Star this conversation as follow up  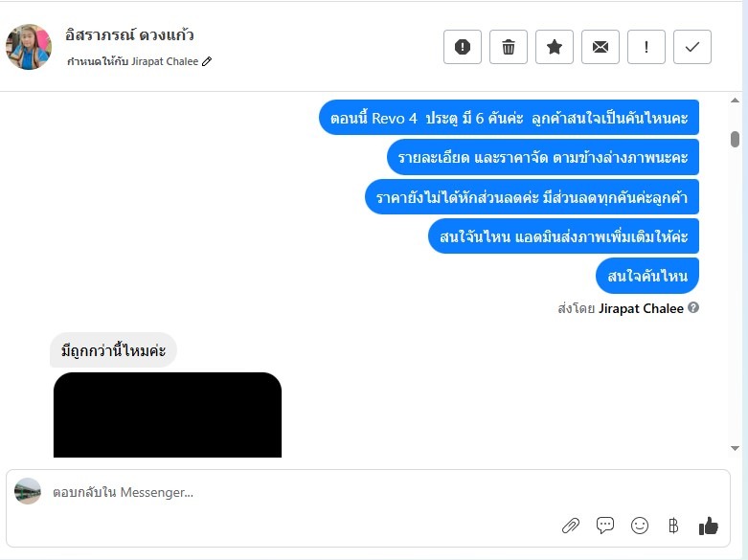555,47
